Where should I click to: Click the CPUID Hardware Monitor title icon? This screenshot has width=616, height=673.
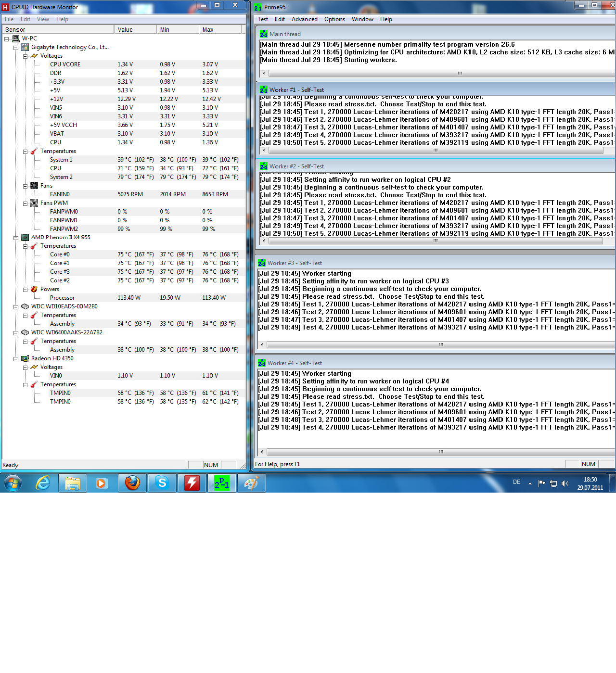[6, 7]
